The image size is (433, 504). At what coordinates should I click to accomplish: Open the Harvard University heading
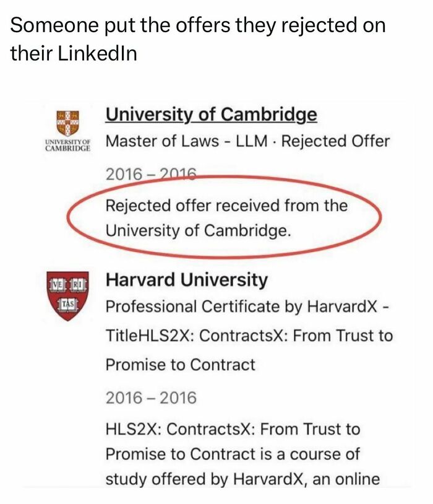click(x=187, y=279)
